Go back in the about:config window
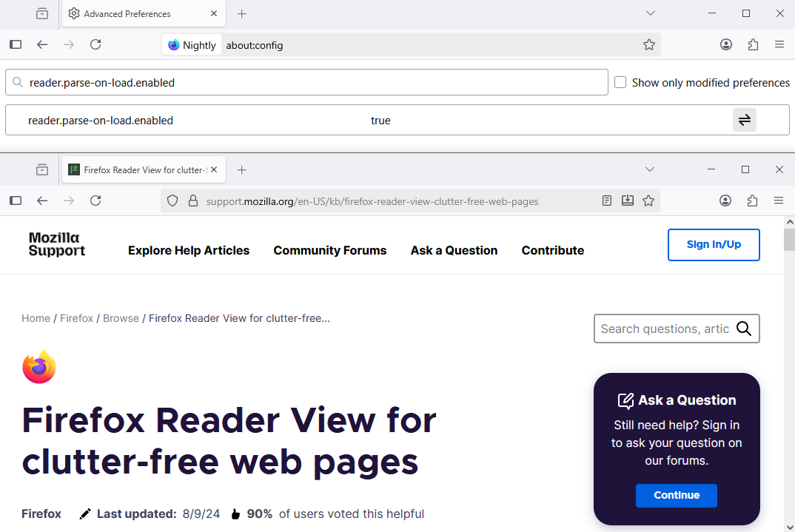Viewport: 795px width, 532px height. coord(42,44)
